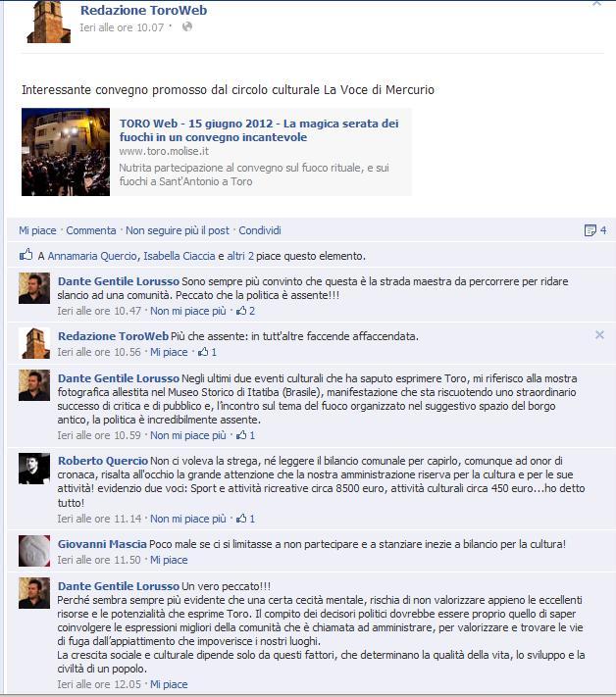Click the public globe privacy icon
Screen dimensions: 616x697
[187, 26]
